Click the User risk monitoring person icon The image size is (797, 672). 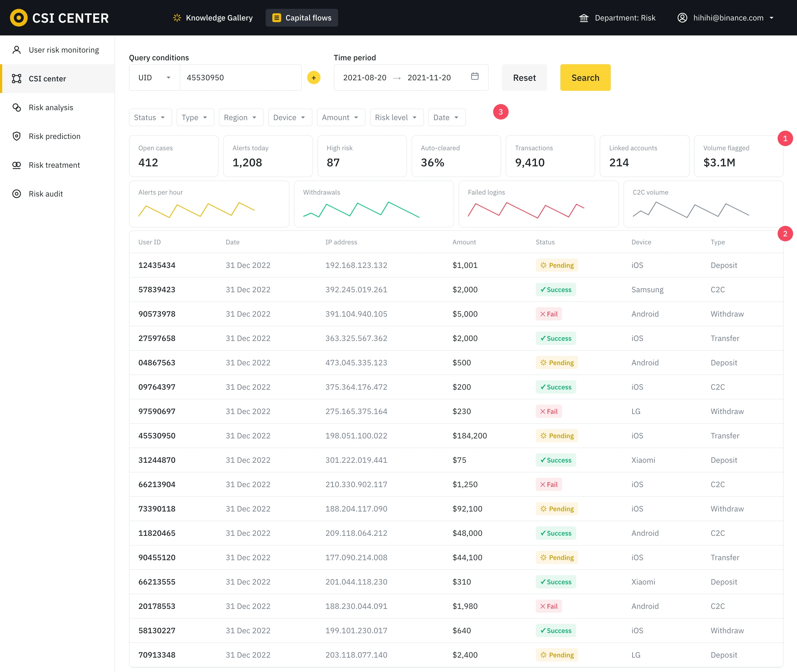tap(16, 50)
